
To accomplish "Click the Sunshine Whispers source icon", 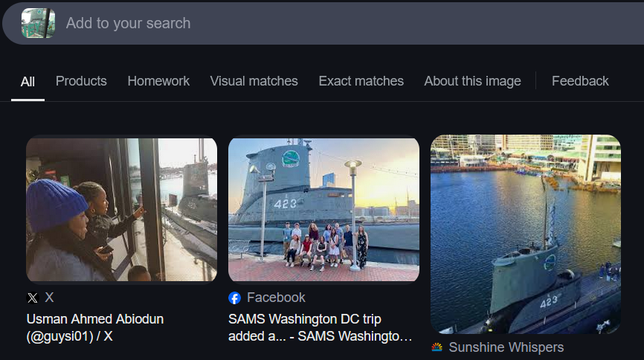I will point(437,347).
